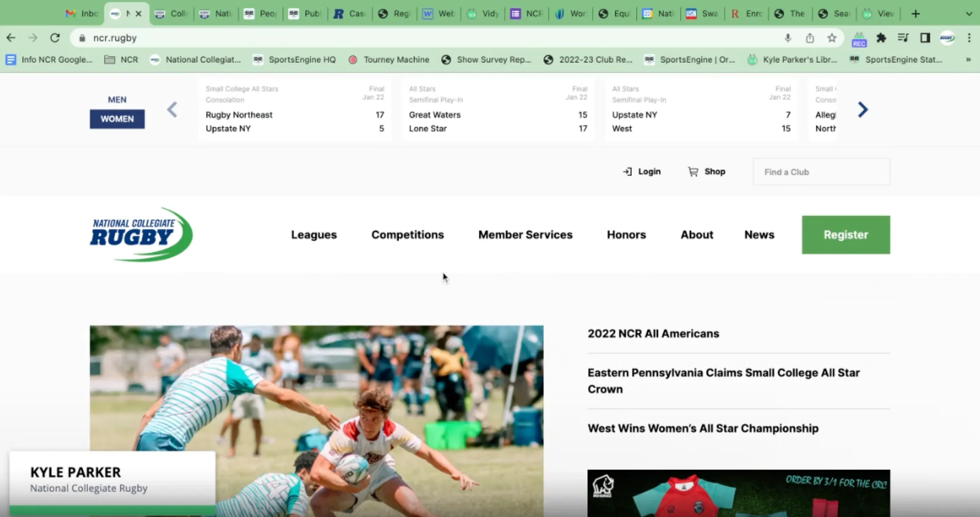The image size is (980, 517).
Task: Open the extensions puzzle icon
Action: coord(881,38)
